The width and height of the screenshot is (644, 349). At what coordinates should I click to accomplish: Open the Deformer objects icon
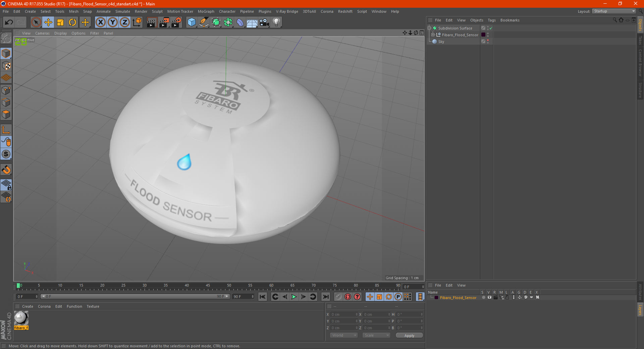coord(240,22)
